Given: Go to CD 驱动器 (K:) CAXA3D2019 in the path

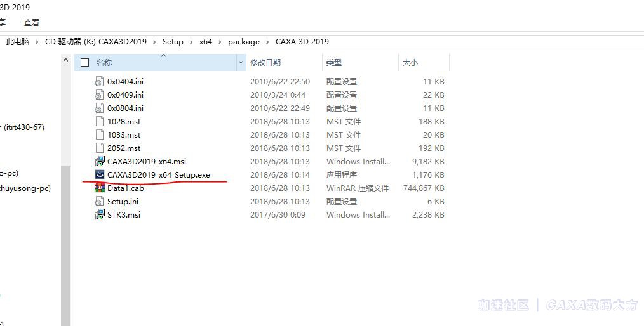Looking at the screenshot, I should [96, 42].
